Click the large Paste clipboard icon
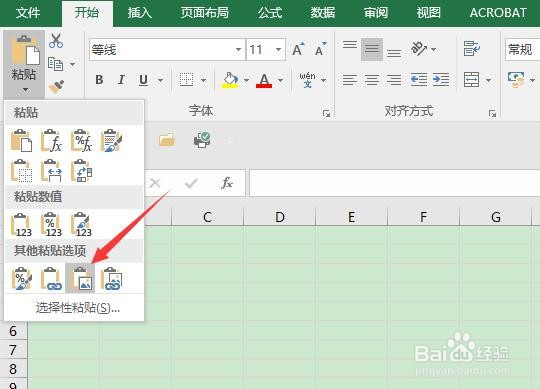 [25, 50]
